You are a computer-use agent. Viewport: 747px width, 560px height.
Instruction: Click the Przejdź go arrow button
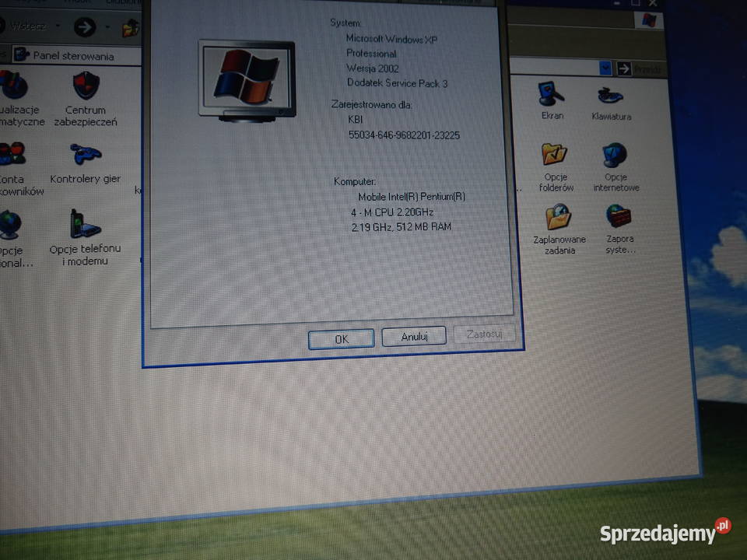623,69
